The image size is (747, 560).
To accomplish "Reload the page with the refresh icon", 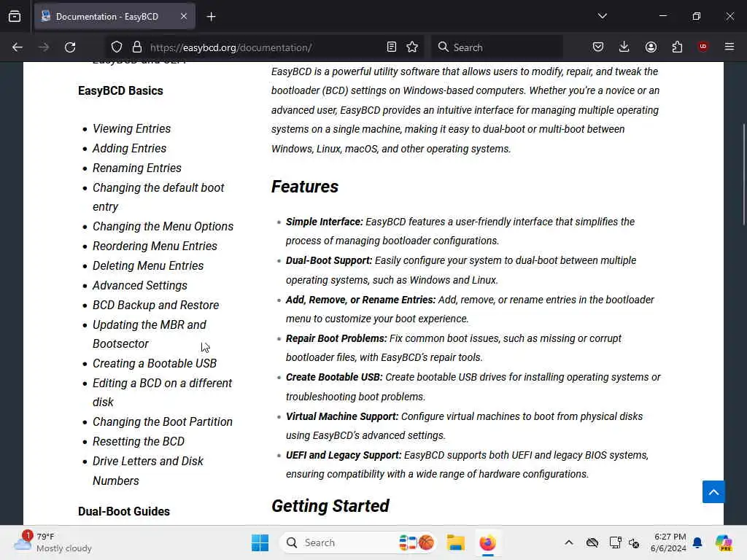I will [x=70, y=47].
